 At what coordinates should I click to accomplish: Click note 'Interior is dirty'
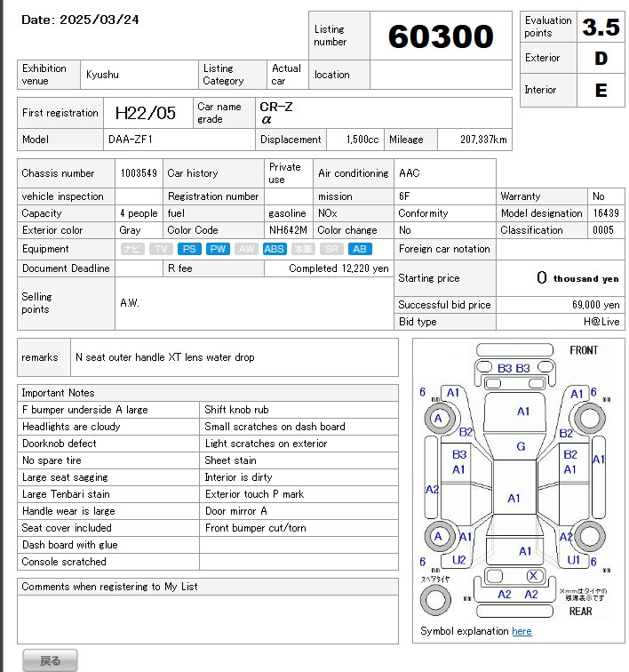click(238, 477)
